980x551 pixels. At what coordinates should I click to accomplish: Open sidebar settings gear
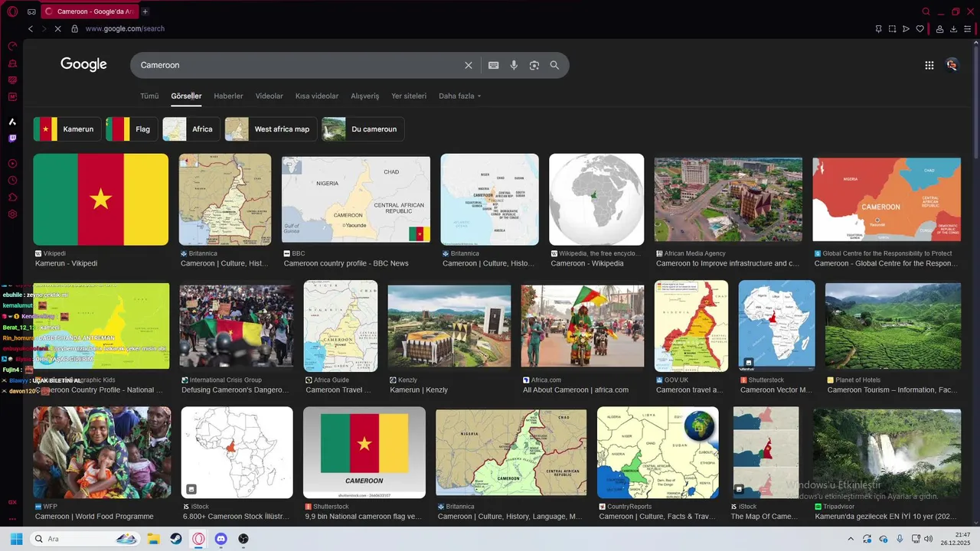12,214
